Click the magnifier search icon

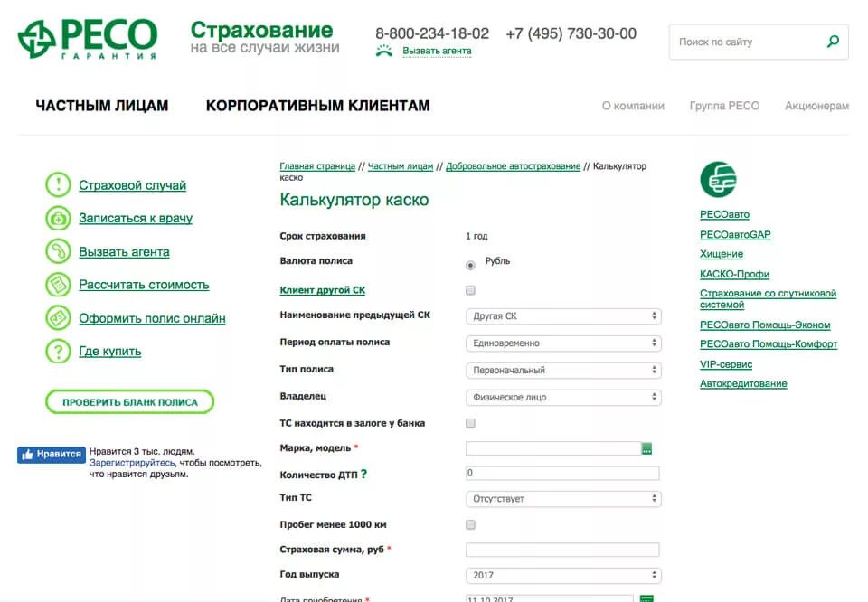pos(833,42)
